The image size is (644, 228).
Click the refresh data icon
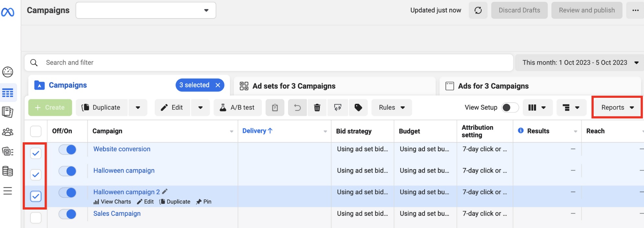[478, 10]
